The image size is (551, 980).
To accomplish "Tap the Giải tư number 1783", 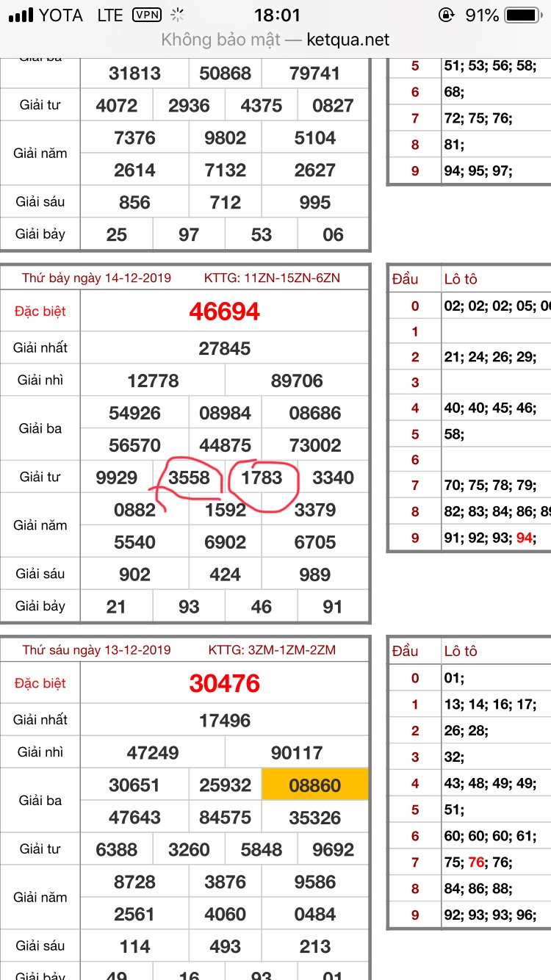I will pos(262,478).
